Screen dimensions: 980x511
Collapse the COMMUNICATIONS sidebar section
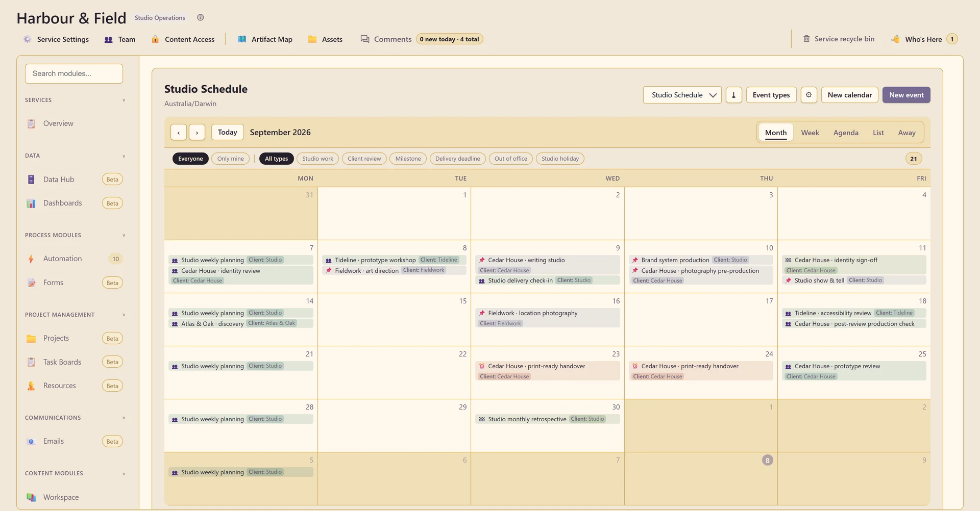coord(124,418)
